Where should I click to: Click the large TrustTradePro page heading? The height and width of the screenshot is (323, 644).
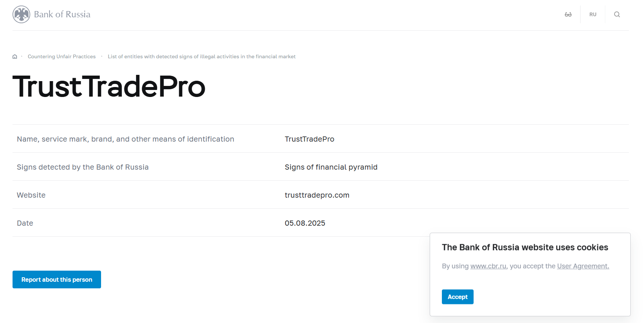point(109,87)
